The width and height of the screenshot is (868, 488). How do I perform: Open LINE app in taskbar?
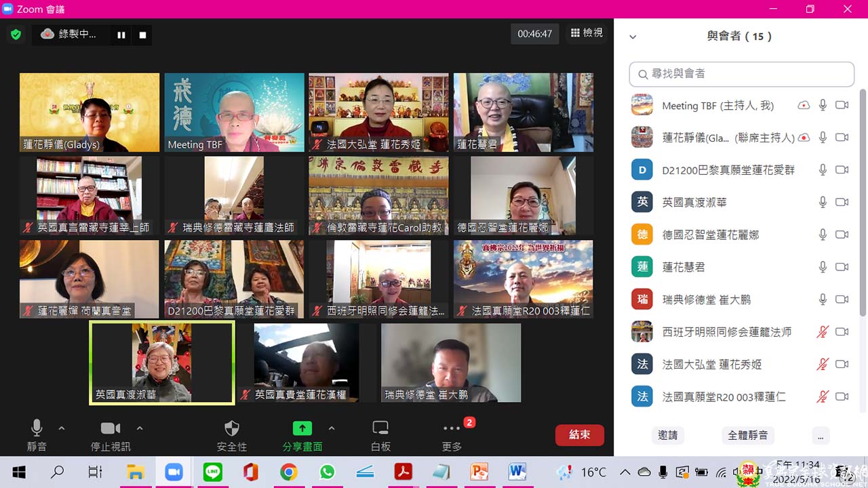click(212, 472)
